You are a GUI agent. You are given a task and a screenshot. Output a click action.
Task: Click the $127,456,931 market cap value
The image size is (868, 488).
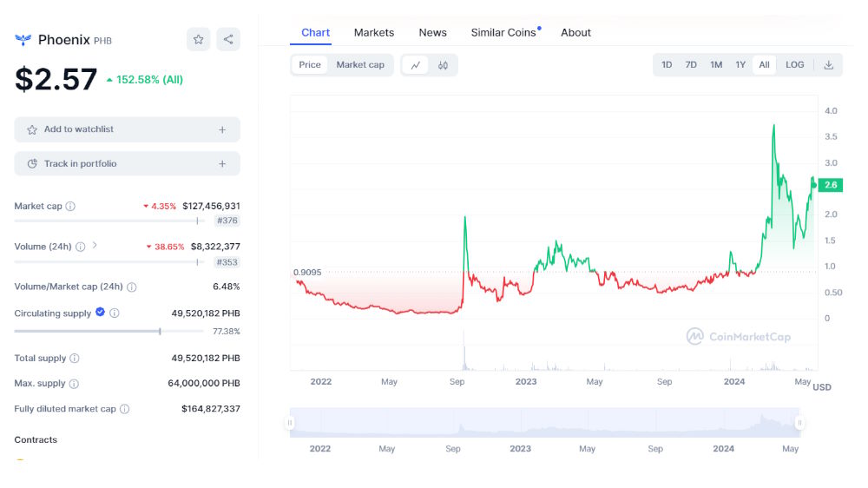click(212, 206)
